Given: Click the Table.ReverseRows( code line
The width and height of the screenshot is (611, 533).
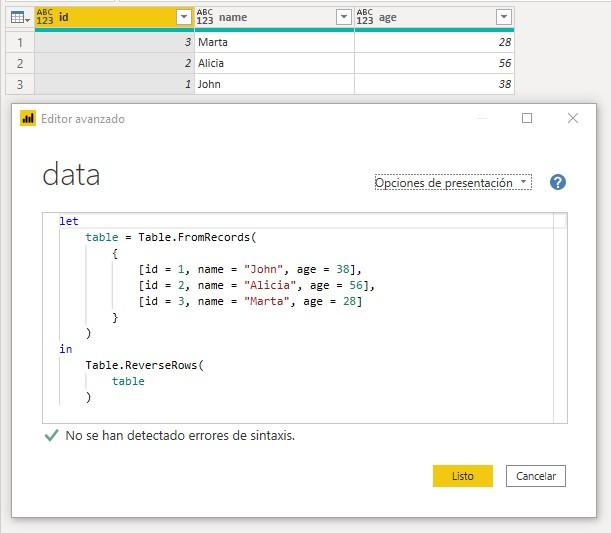Looking at the screenshot, I should [145, 365].
